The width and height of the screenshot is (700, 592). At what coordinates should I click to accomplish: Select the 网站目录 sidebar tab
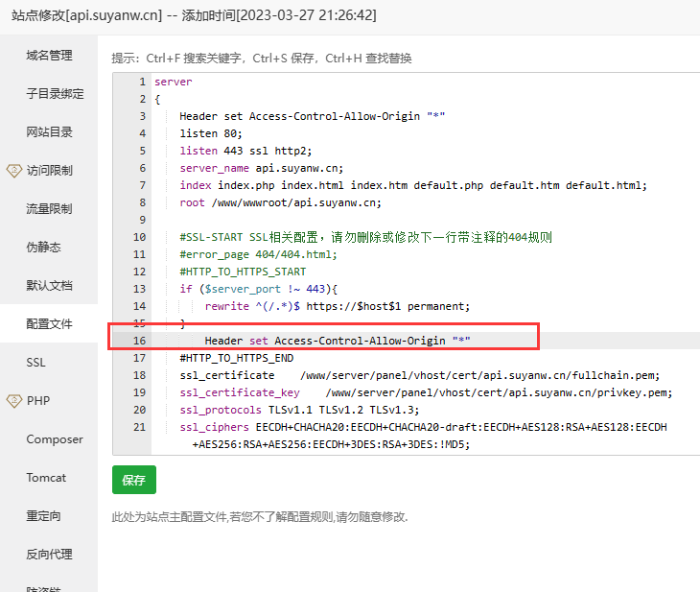click(49, 132)
